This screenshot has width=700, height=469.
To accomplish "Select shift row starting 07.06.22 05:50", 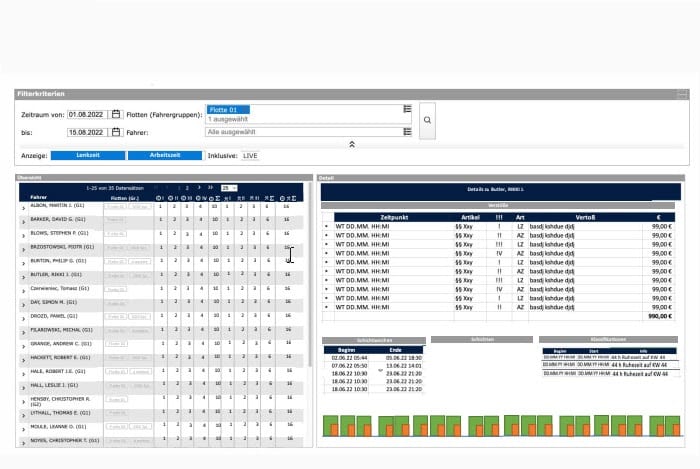I will tap(373, 366).
